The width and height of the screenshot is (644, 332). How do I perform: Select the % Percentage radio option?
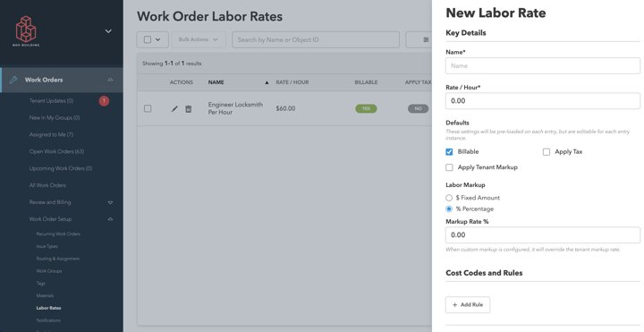pos(449,209)
